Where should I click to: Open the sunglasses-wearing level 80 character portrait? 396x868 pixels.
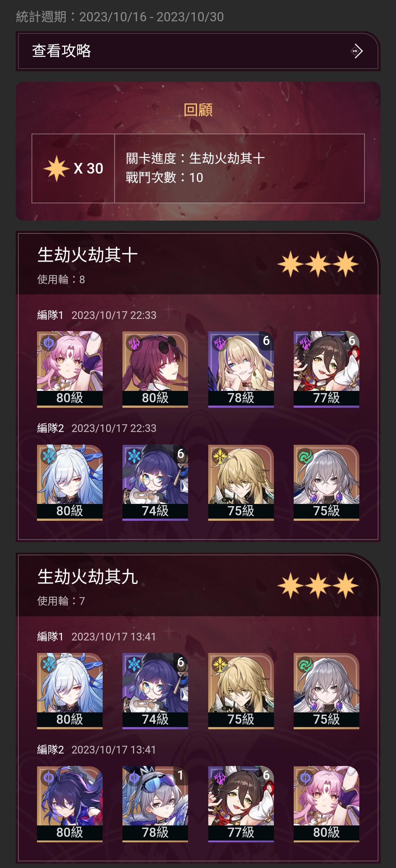pos(155,369)
